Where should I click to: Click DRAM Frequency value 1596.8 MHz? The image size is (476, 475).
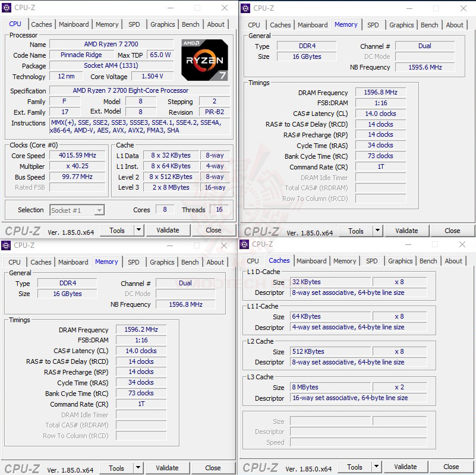[381, 92]
